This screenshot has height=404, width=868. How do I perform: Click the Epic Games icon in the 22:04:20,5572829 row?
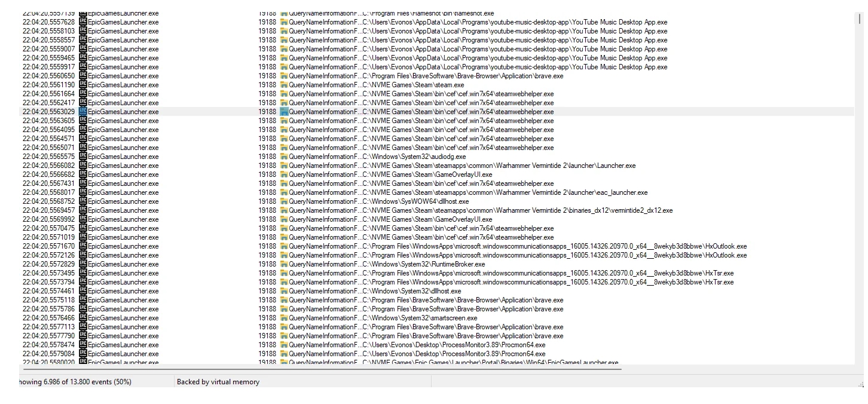[83, 264]
